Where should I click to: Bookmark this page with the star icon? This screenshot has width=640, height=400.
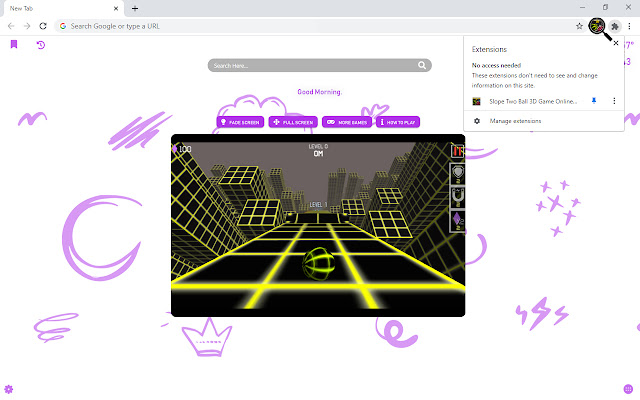580,25
